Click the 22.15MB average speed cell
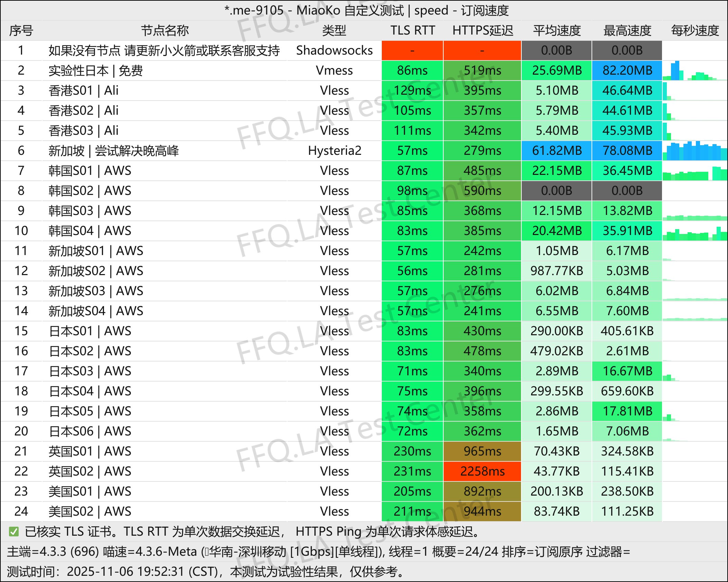728x582 pixels. (557, 171)
